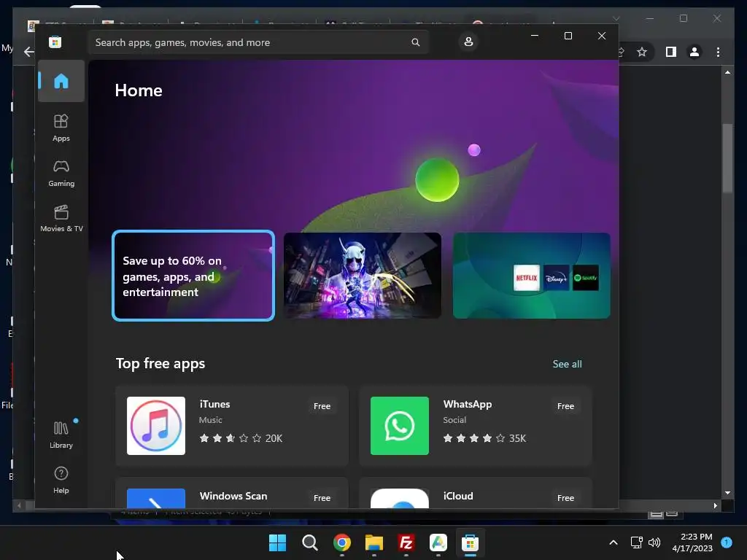747x560 pixels.
Task: Click the Top free apps heading
Action: (x=160, y=364)
